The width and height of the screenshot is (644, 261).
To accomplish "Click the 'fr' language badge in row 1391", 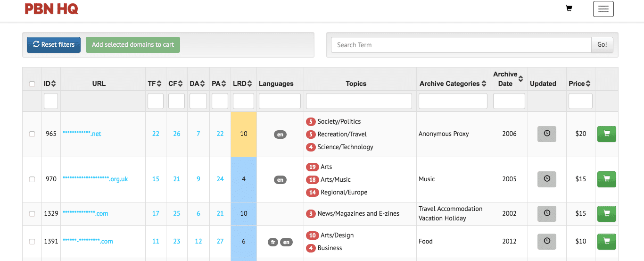I will click(273, 242).
